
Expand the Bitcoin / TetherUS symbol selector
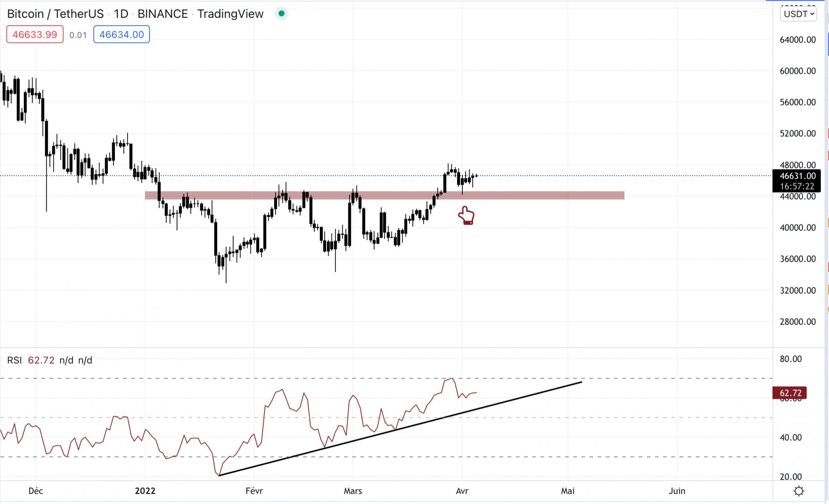pyautogui.click(x=55, y=14)
